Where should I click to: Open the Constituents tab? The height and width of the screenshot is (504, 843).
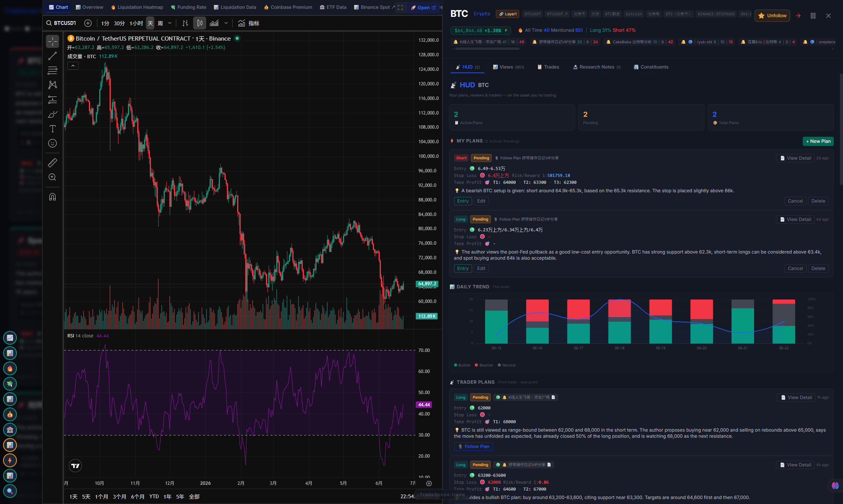(x=651, y=67)
